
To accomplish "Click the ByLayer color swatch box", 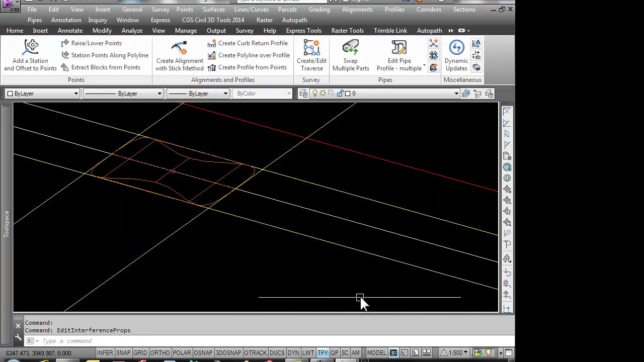I will pos(10,94).
